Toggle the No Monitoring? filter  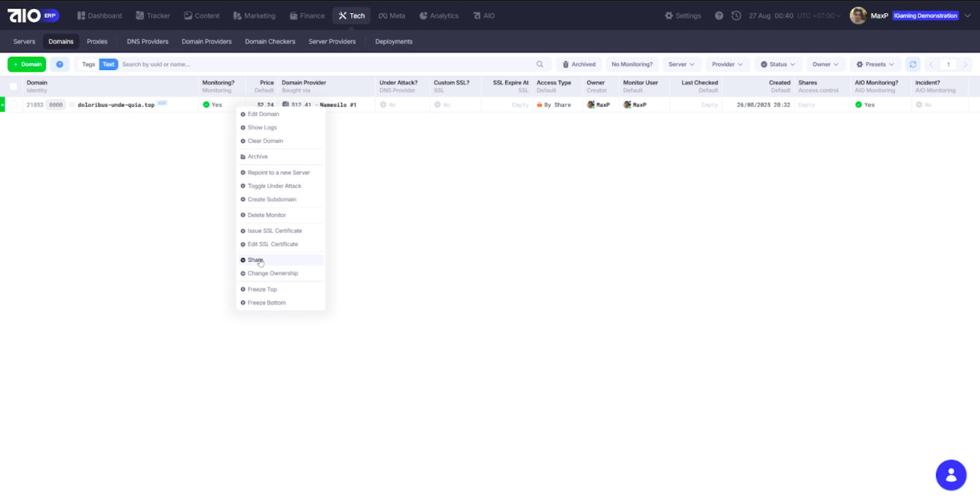click(x=632, y=64)
